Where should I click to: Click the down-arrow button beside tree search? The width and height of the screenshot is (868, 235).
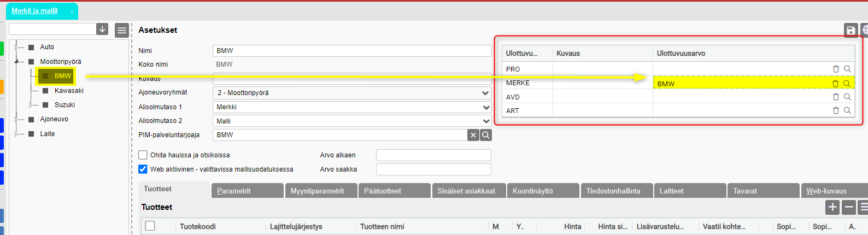tap(102, 29)
